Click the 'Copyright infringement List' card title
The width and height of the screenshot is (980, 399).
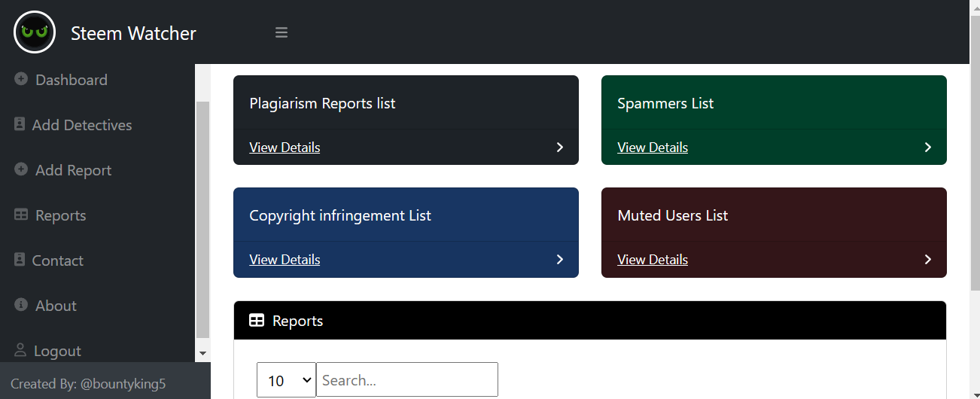click(340, 215)
